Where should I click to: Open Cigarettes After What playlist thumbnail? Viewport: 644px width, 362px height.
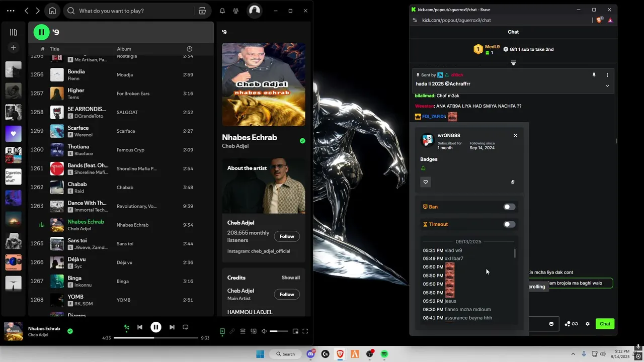point(14,177)
